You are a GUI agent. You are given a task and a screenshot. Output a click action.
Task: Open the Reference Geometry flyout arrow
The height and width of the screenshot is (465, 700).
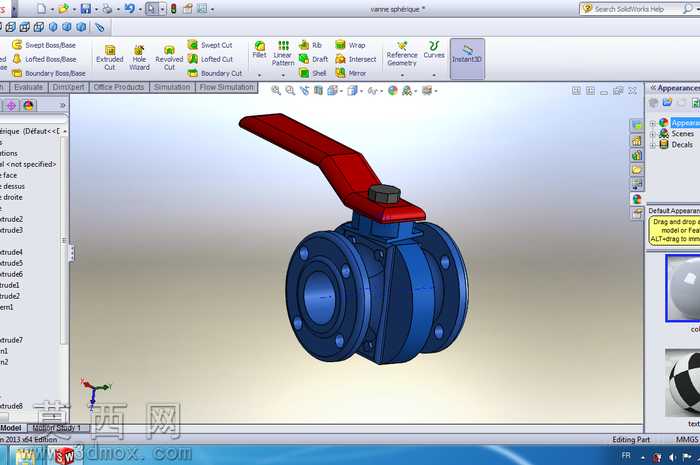402,75
